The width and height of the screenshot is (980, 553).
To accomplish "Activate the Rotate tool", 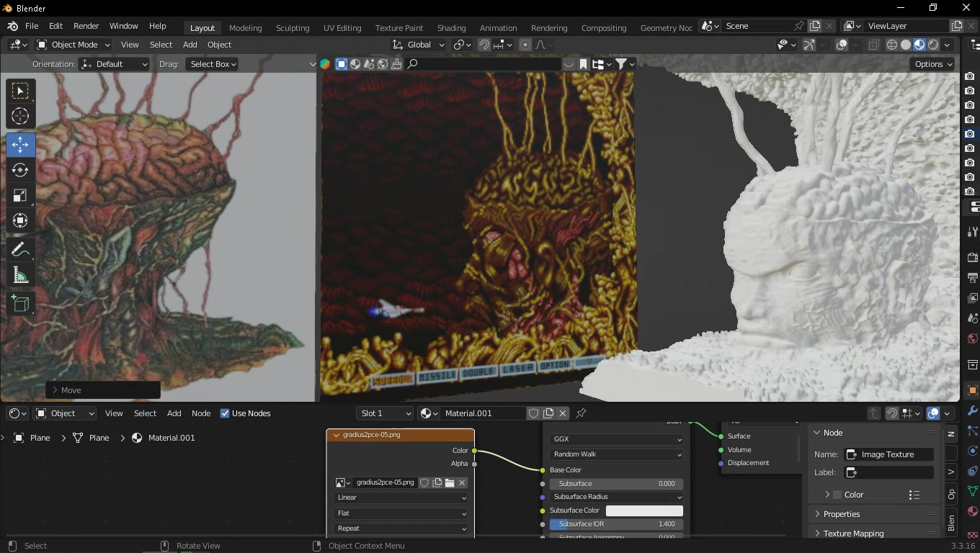I will click(x=20, y=170).
